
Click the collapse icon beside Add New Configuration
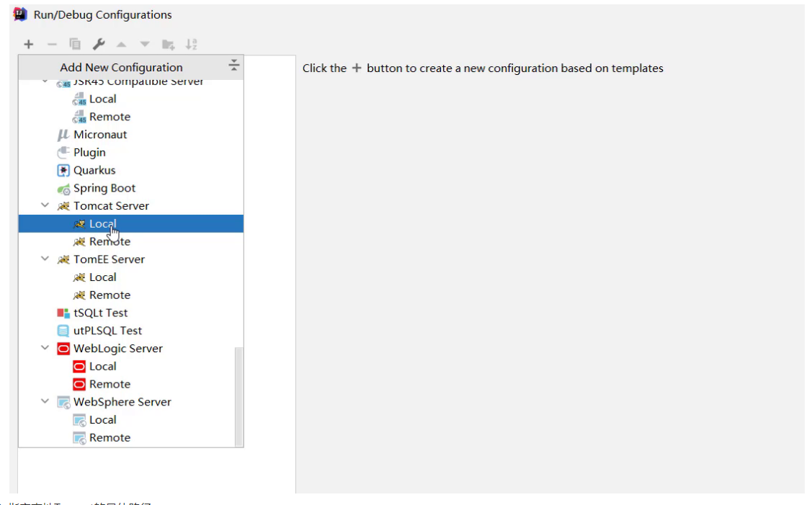point(233,66)
